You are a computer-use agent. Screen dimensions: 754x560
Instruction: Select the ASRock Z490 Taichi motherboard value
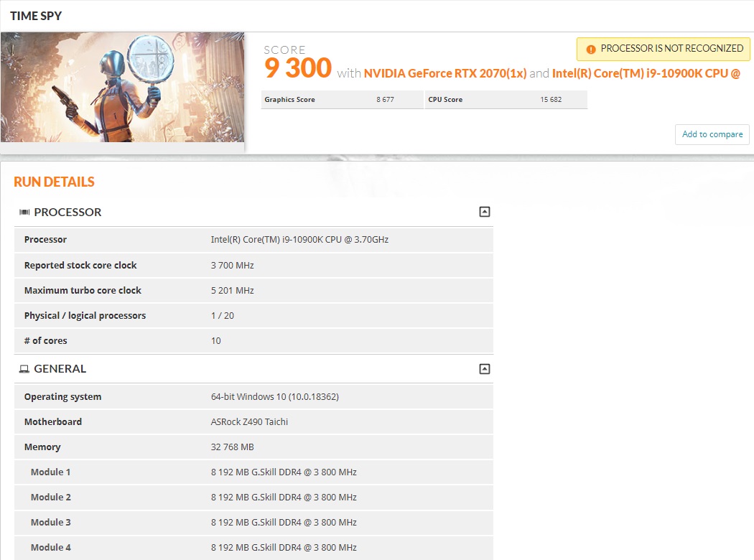point(249,422)
